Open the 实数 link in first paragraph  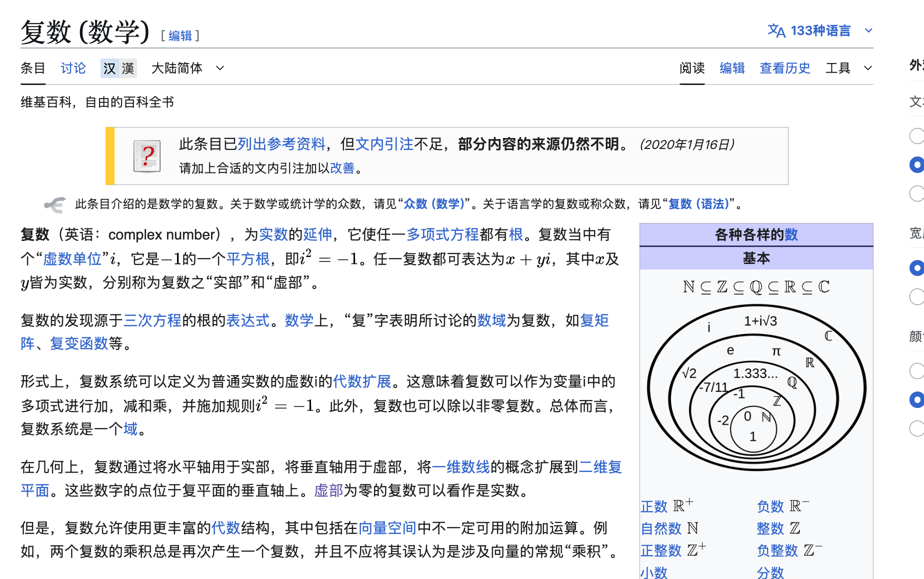(x=273, y=234)
